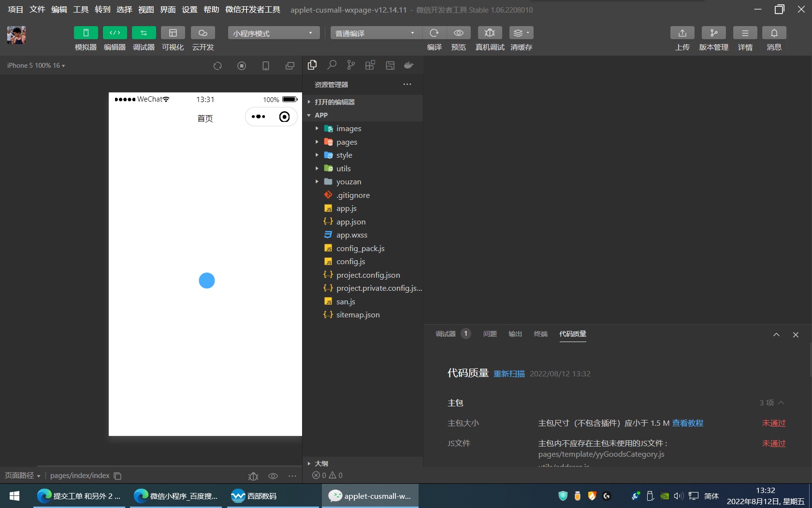Open the 小程序模式 mode dropdown
The image size is (812, 508).
(x=274, y=33)
